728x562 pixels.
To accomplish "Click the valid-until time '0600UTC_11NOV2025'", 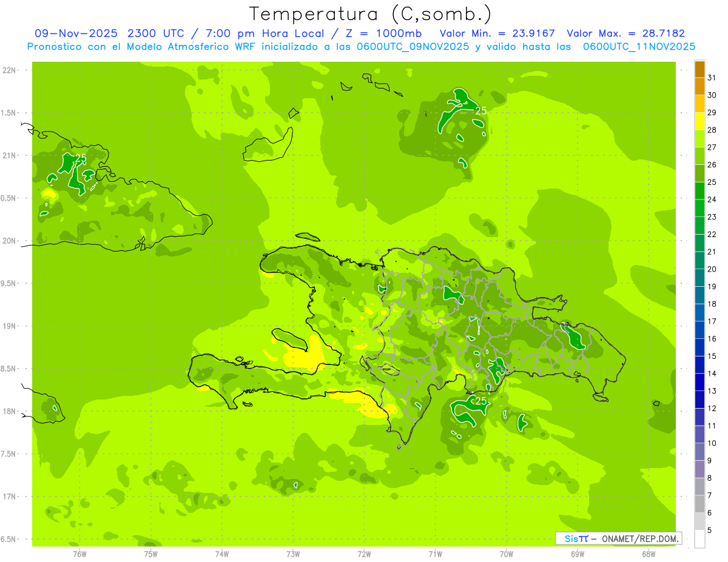I will (639, 47).
